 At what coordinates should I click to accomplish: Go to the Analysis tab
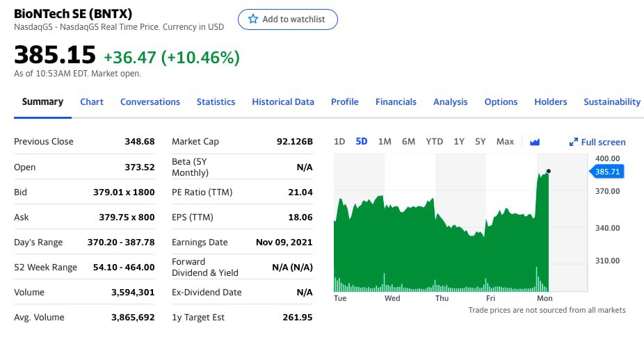[x=450, y=101]
